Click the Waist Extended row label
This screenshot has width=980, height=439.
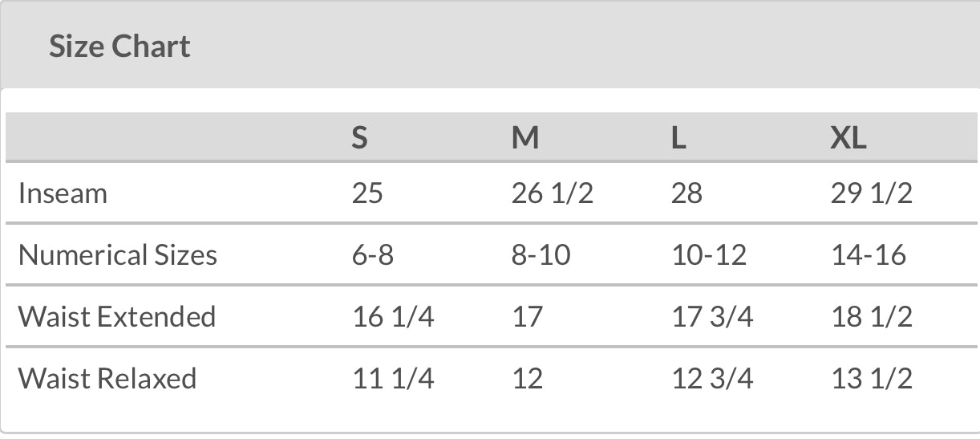pos(117,316)
